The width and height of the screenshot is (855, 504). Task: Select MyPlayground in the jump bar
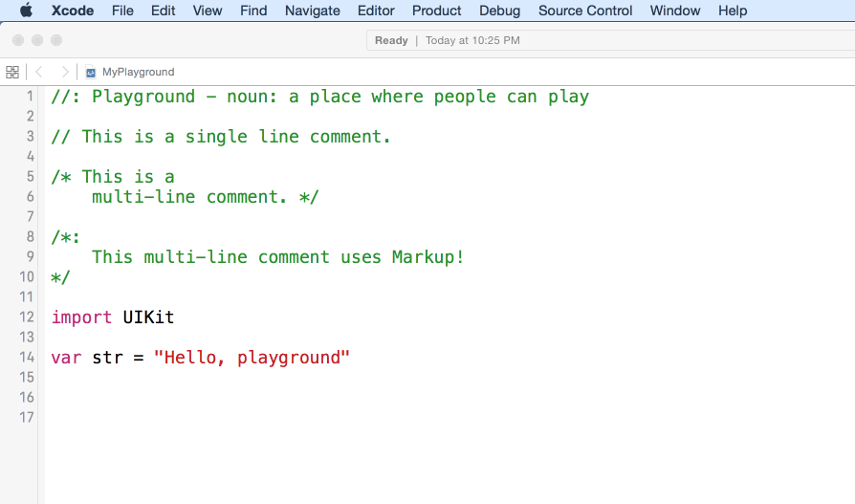pos(139,72)
